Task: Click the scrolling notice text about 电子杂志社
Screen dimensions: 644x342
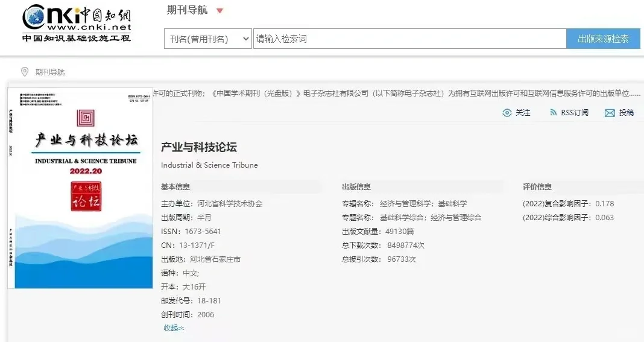Action: pyautogui.click(x=396, y=93)
